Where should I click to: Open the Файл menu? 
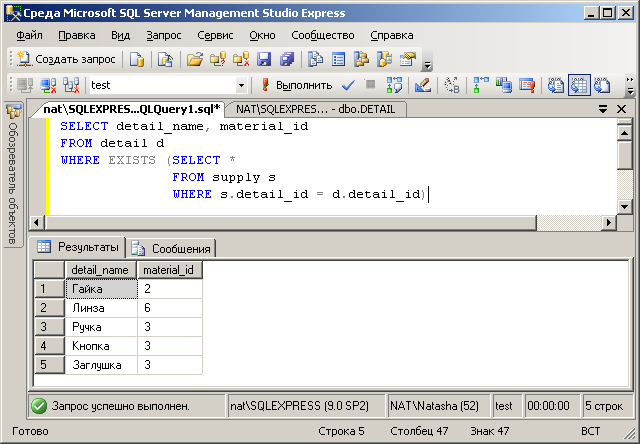pyautogui.click(x=29, y=36)
